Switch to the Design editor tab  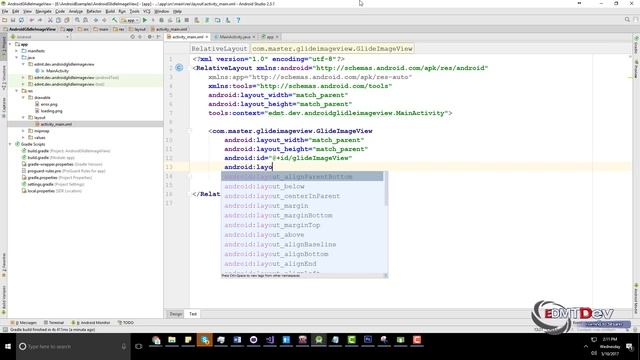click(x=176, y=314)
